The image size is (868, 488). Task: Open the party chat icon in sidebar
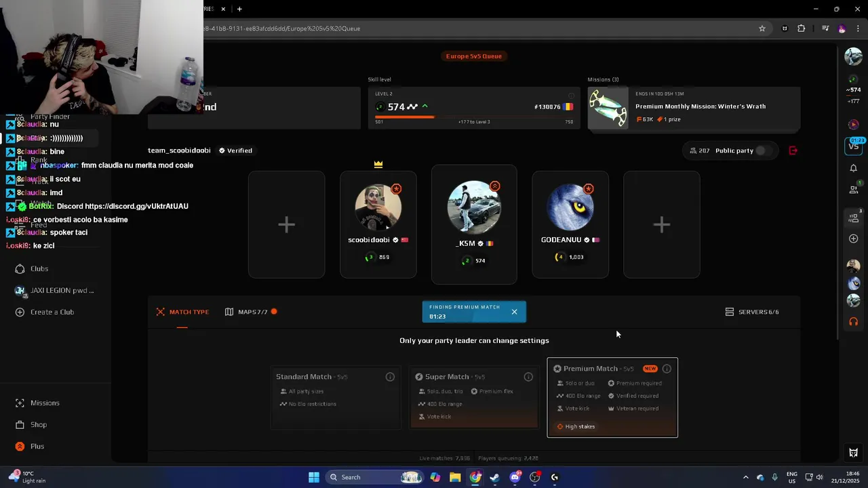[854, 218]
